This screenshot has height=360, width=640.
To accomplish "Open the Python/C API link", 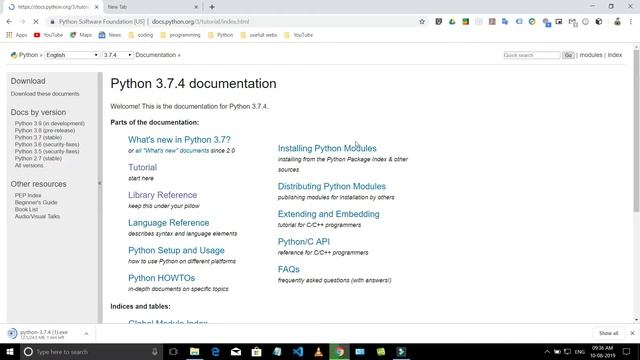I will click(x=304, y=242).
